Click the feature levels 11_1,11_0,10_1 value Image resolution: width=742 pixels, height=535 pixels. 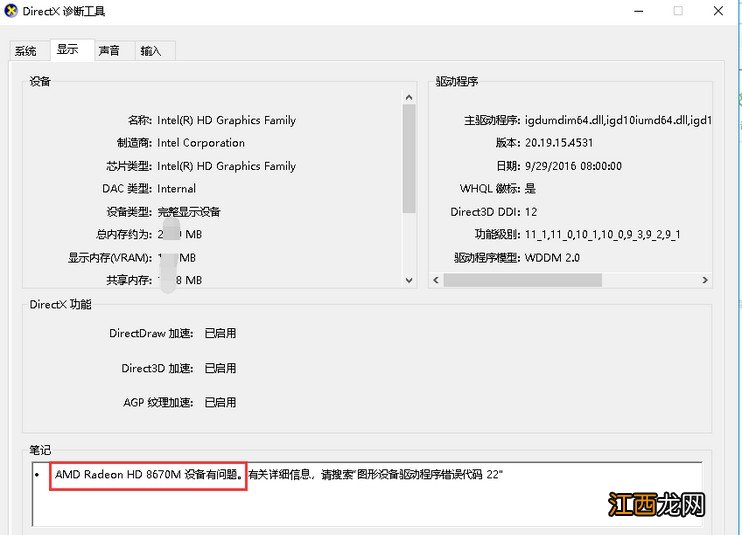(602, 235)
